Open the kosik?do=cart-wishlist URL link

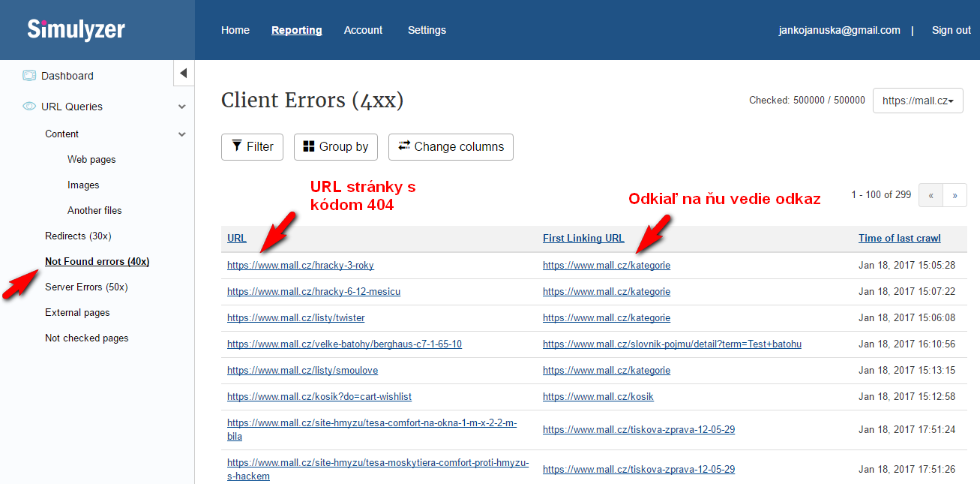tap(319, 396)
